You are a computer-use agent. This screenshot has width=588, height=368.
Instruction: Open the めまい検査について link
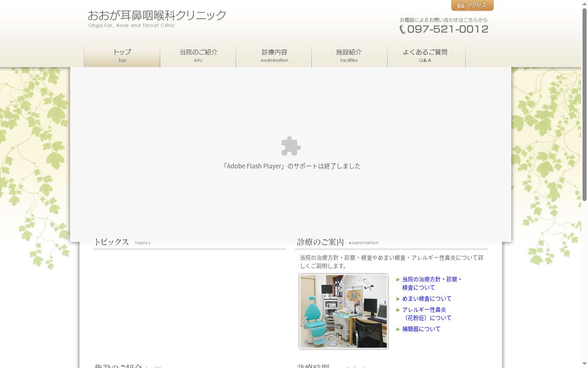[x=427, y=299]
